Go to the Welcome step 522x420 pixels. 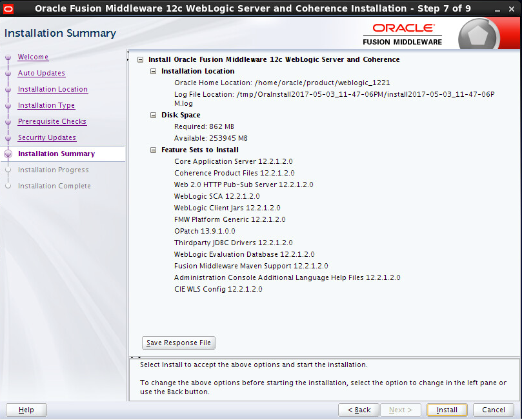point(33,57)
